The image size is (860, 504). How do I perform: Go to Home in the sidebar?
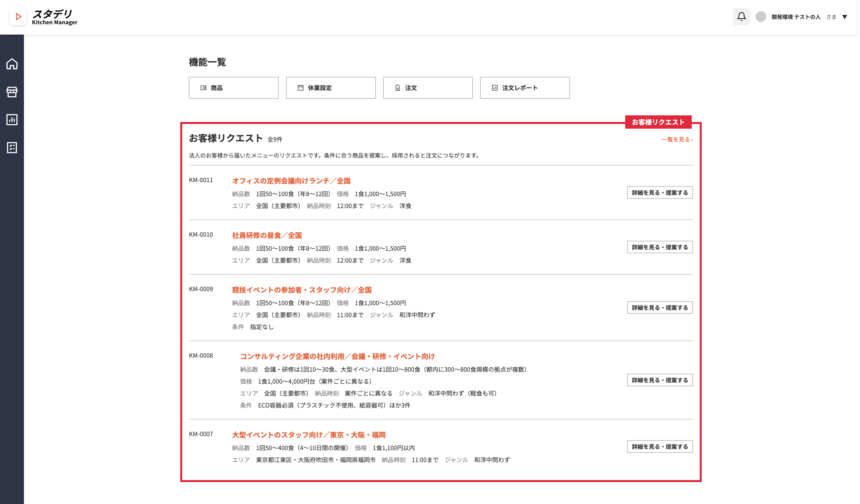[x=12, y=64]
